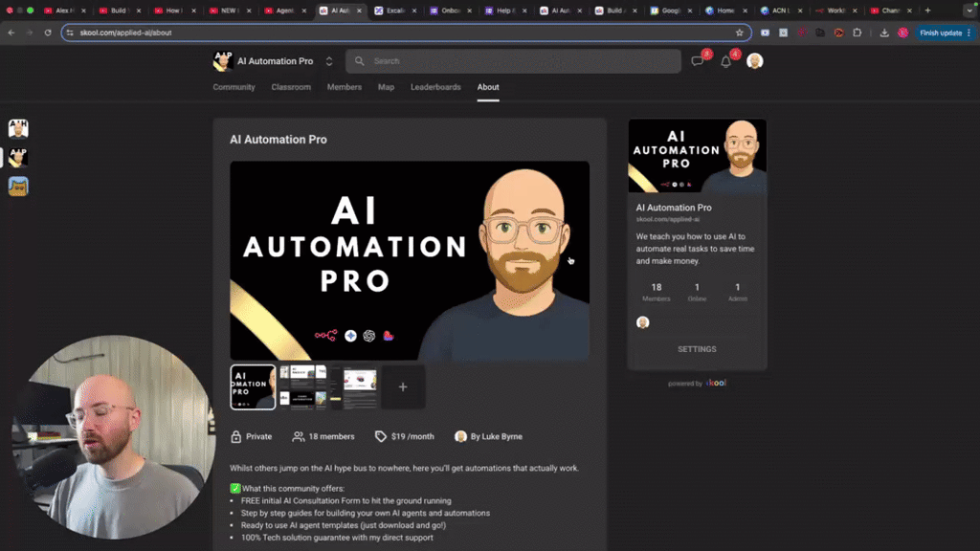The height and width of the screenshot is (551, 980).
Task: Open the user profile avatar menu
Action: 754,61
